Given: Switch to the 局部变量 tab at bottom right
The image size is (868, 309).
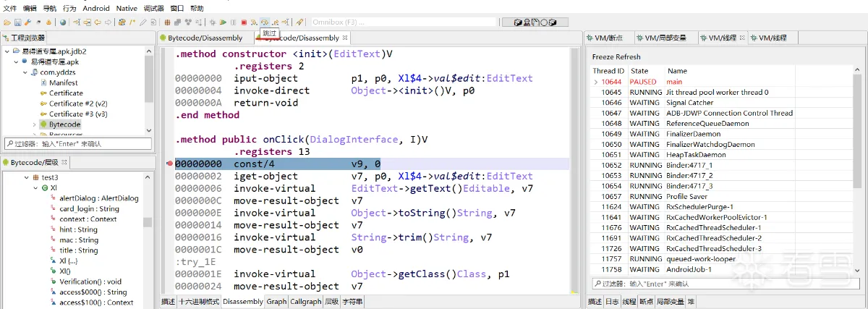Looking at the screenshot, I should [x=670, y=302].
